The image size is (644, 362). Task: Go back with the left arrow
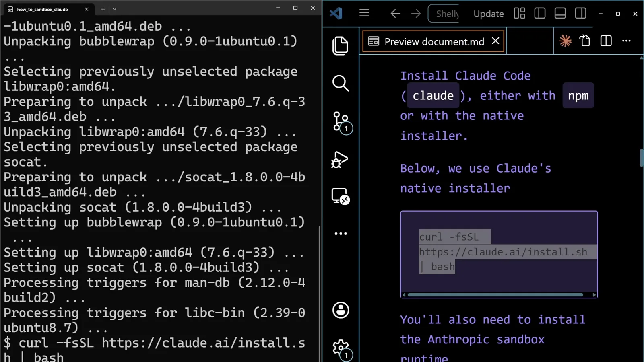pos(395,14)
